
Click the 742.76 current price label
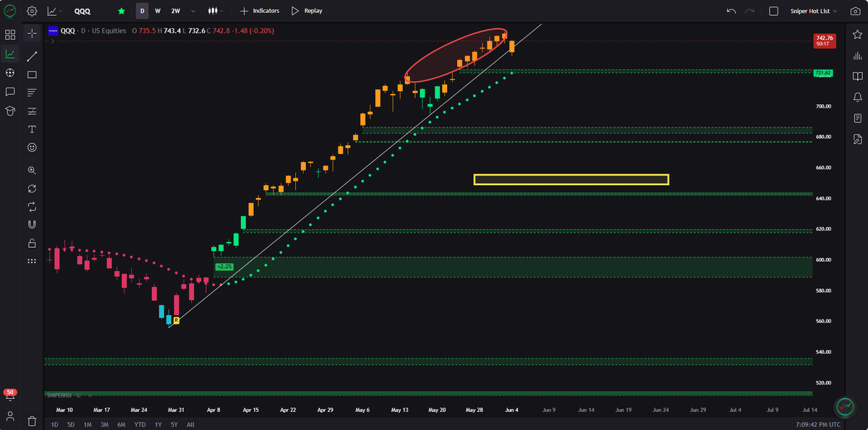[825, 40]
